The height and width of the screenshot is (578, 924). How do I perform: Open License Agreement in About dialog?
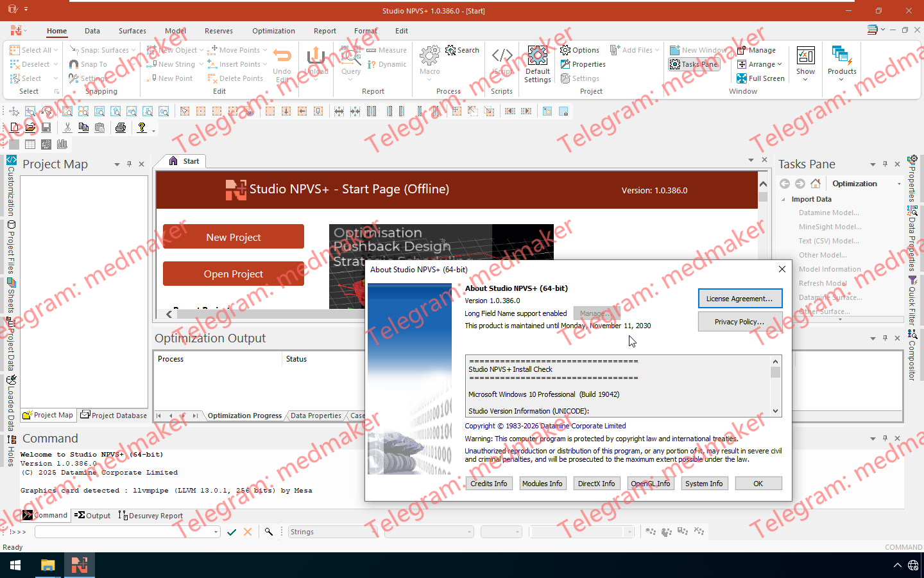(x=740, y=299)
